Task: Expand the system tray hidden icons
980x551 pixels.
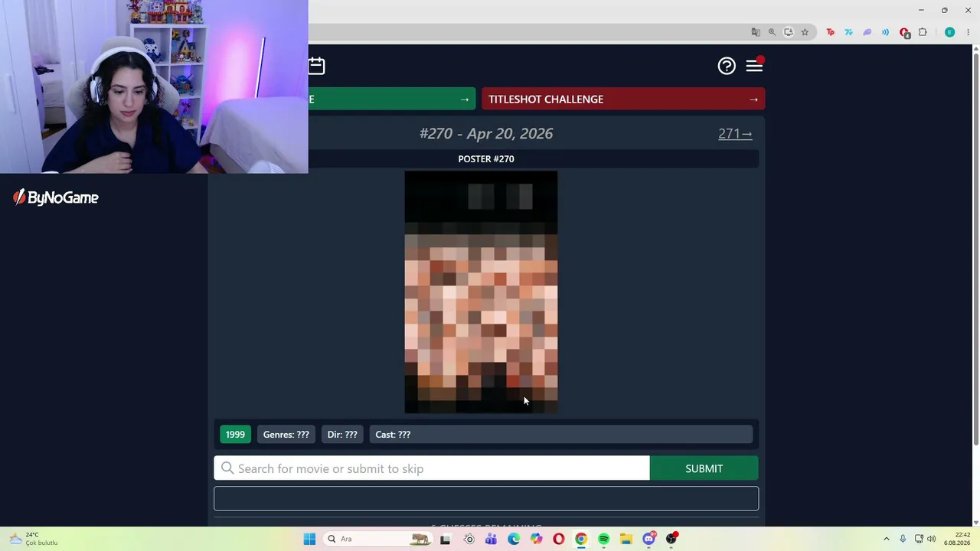Action: 887,539
